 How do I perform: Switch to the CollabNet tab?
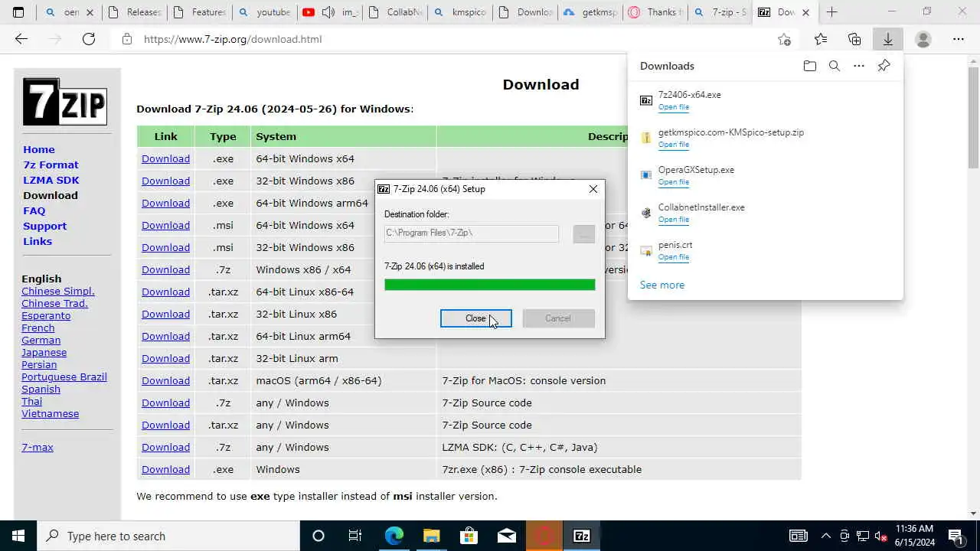tap(395, 12)
